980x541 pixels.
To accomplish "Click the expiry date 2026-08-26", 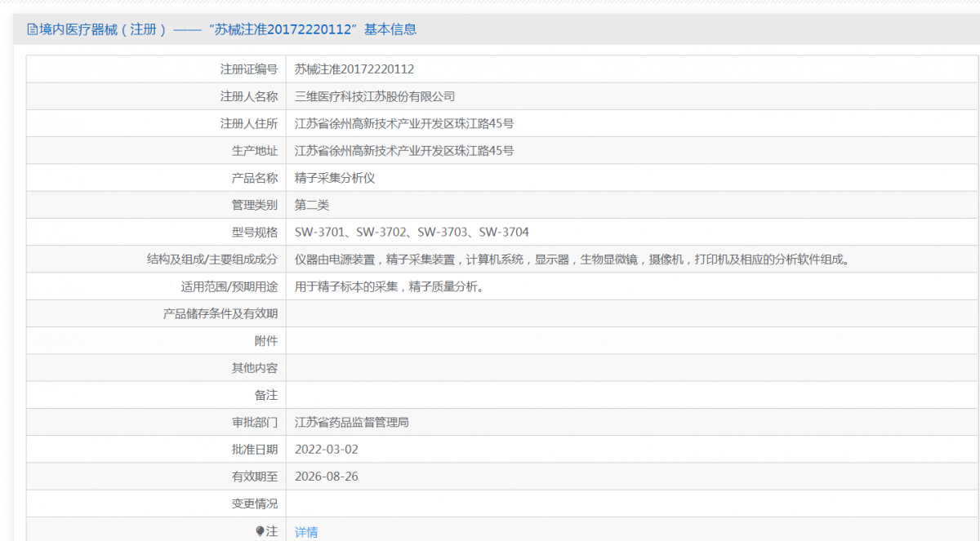I will tap(327, 477).
